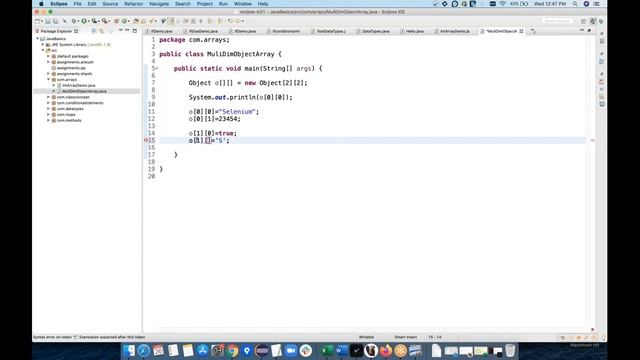Open App Store from the Dock

click(203, 351)
